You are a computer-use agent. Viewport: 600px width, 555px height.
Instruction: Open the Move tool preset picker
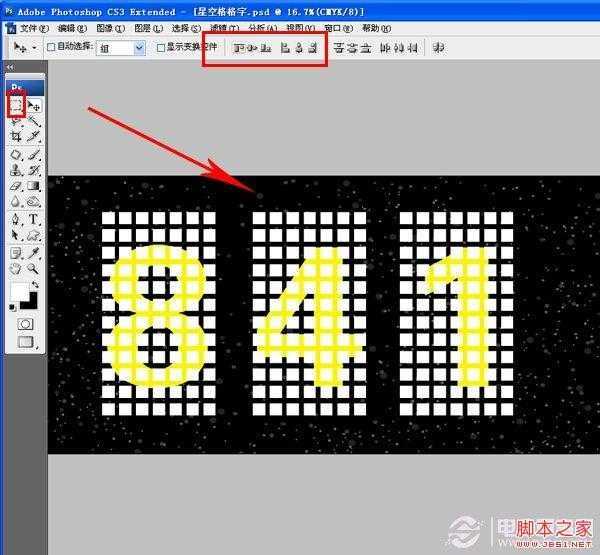(24, 47)
